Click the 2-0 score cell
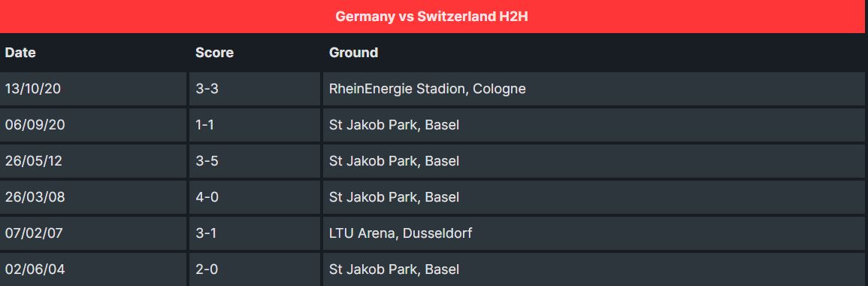Viewport: 868px width, 286px height. [x=255, y=269]
